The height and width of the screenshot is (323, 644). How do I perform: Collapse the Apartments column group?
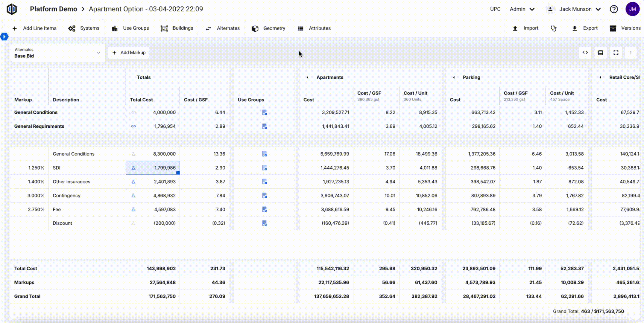(x=307, y=77)
